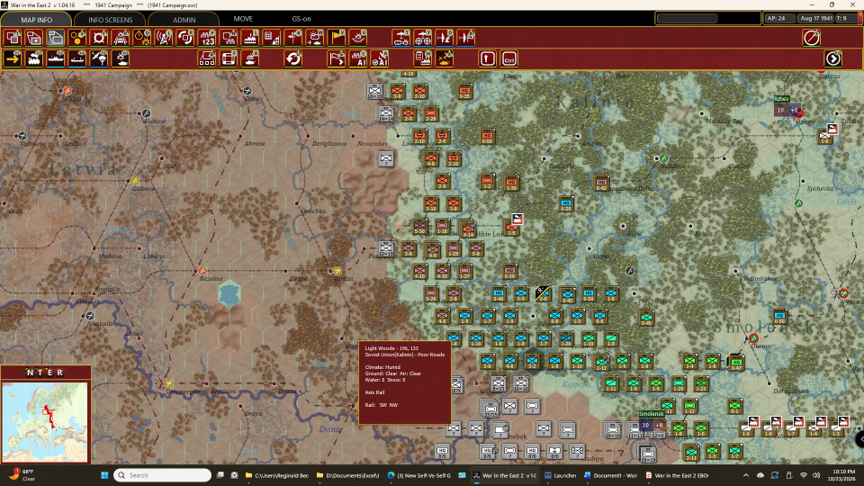Select the black and yellow unit counter on map

[x=543, y=293]
